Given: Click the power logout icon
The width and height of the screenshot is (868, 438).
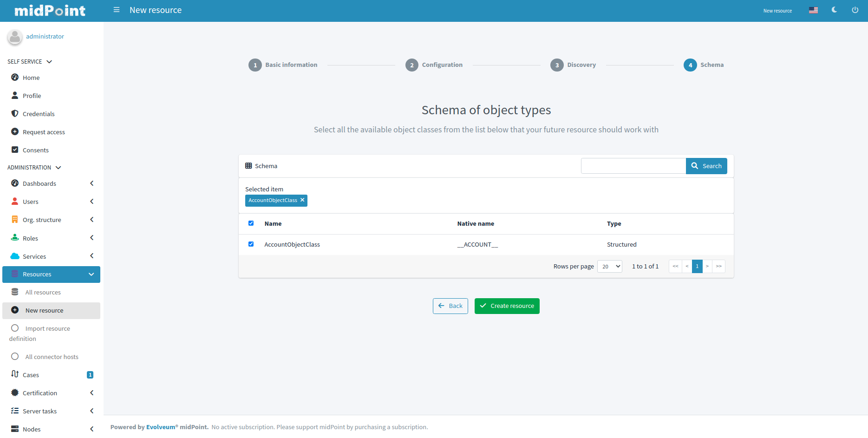Looking at the screenshot, I should point(855,10).
